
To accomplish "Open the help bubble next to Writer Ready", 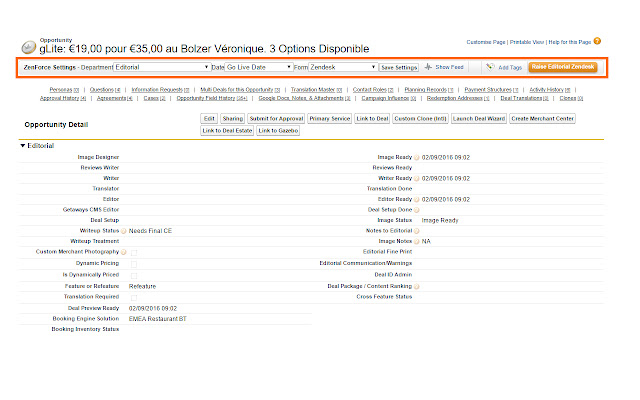I will pos(417,179).
